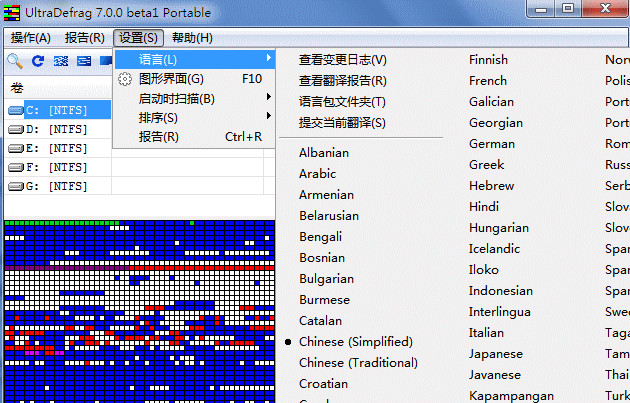The image size is (630, 403).
Task: Select Burmese language
Action: pos(325,300)
